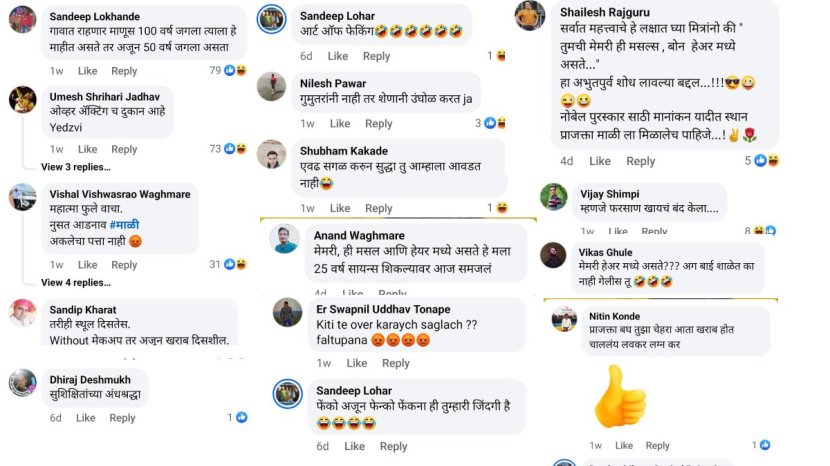Viewport: 830px width, 466px height.
Task: Open Vikas Ghule's profile avatar
Action: (553, 255)
